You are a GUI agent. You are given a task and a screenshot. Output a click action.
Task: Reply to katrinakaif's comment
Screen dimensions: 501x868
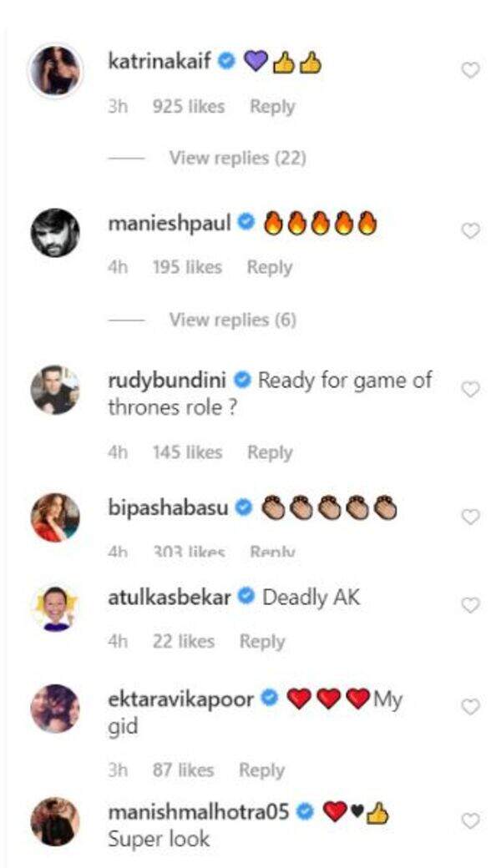272,107
